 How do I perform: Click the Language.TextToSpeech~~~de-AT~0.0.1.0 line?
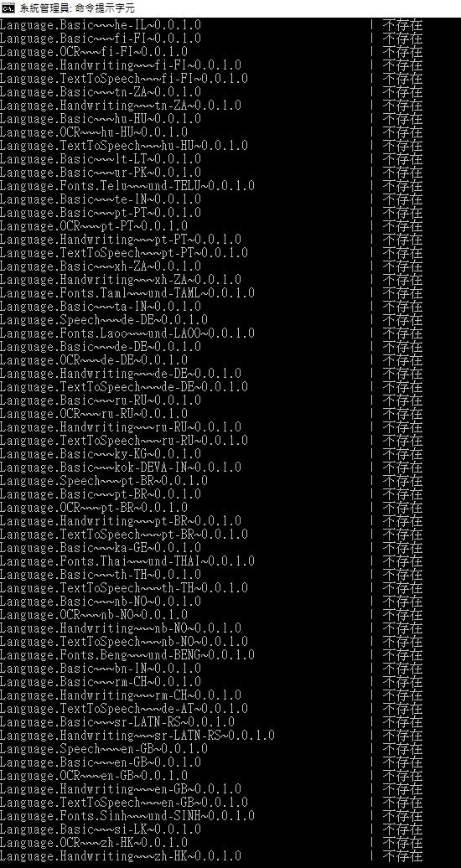(x=124, y=709)
